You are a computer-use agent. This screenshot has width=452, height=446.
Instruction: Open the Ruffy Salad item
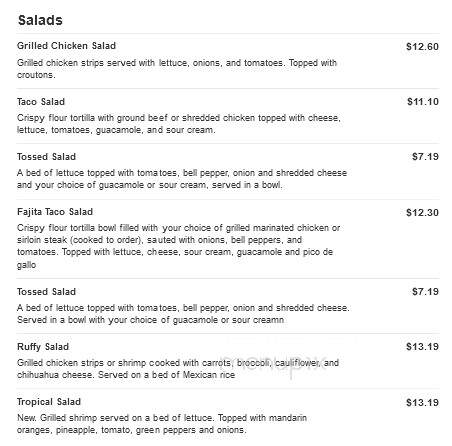click(x=43, y=347)
